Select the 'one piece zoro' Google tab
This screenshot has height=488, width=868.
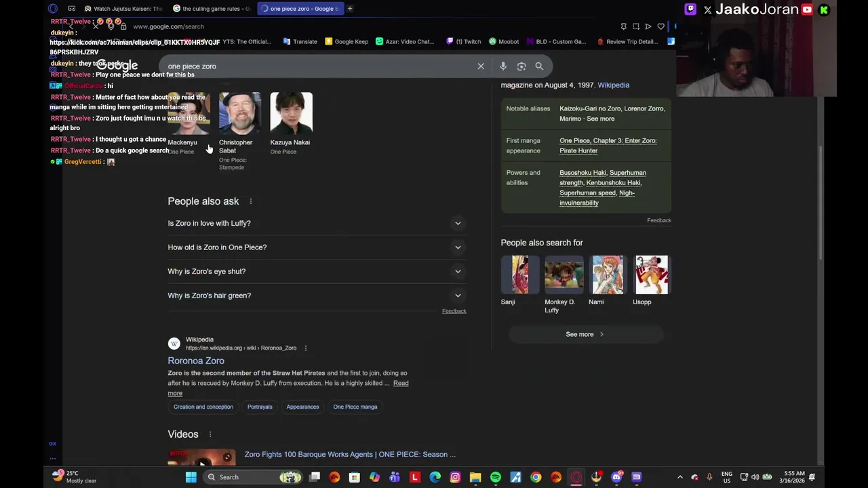[x=299, y=9]
